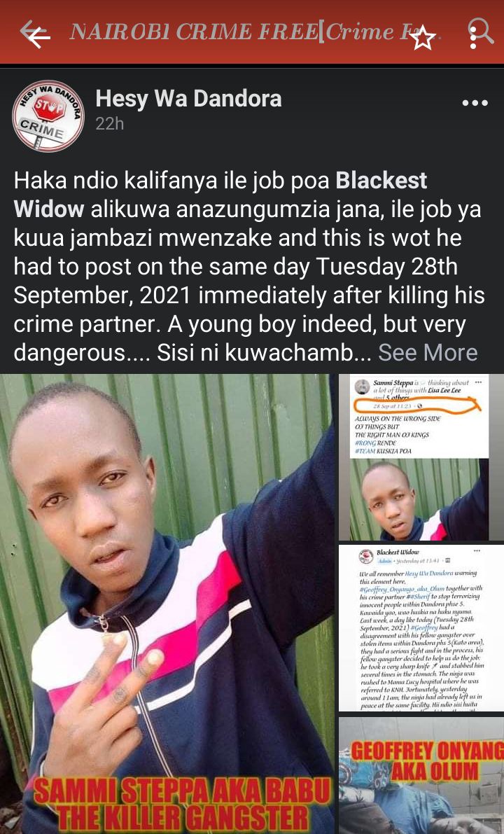Tap the star favorite icon
This screenshot has height=834, width=504.
click(423, 39)
